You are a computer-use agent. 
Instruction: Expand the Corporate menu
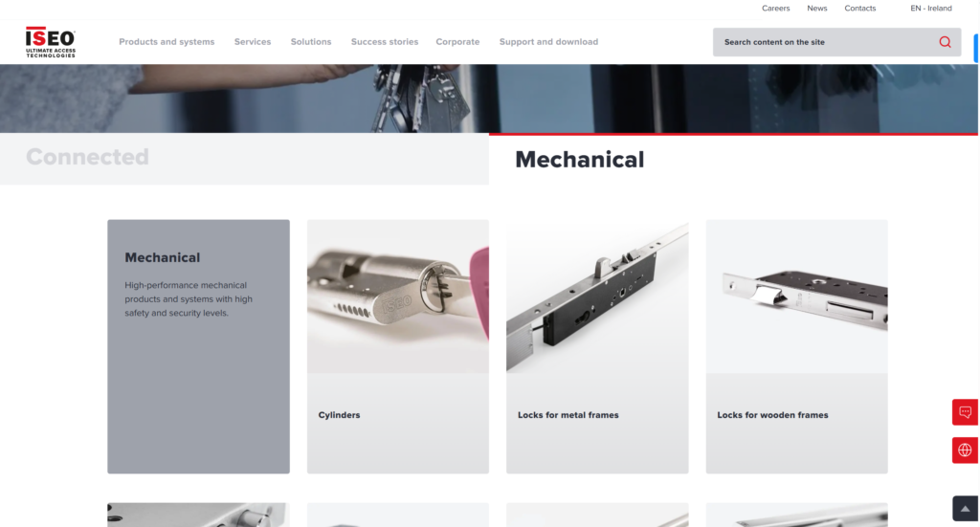point(457,42)
